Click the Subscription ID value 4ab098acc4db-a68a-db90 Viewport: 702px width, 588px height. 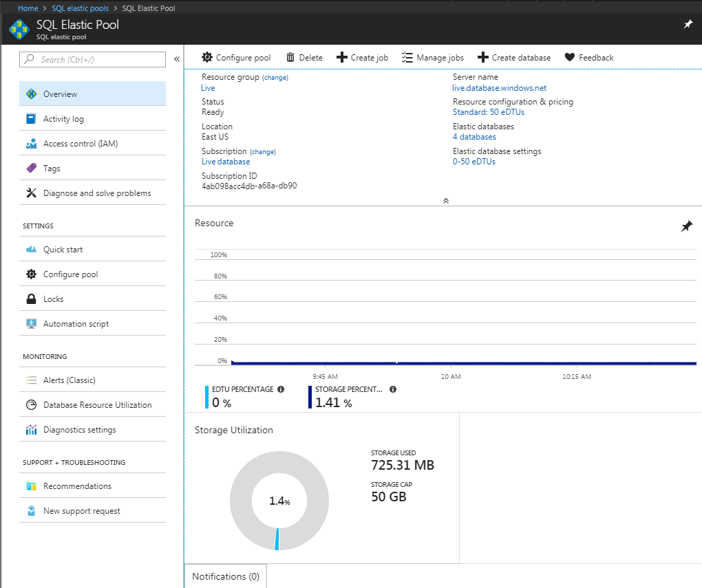tap(249, 186)
